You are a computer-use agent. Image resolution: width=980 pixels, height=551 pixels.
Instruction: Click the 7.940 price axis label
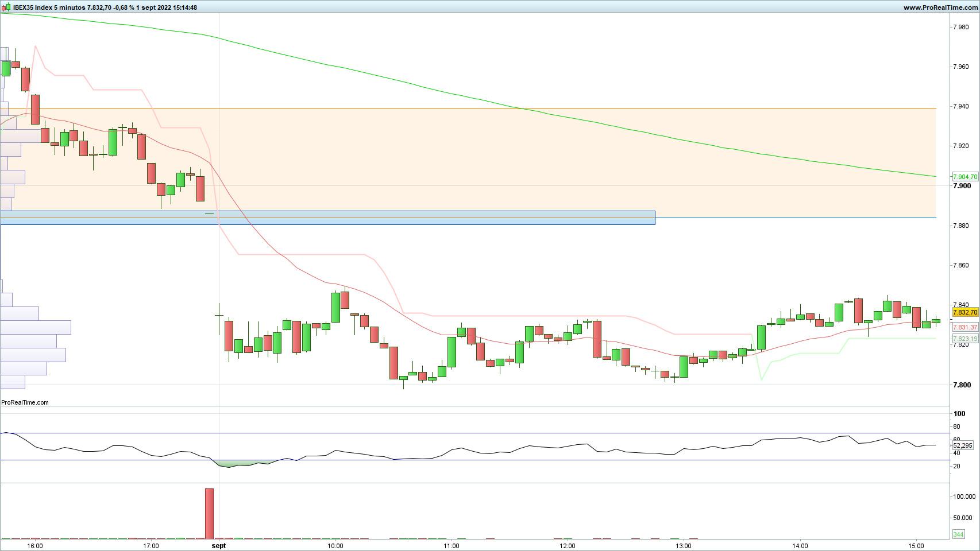(960, 106)
